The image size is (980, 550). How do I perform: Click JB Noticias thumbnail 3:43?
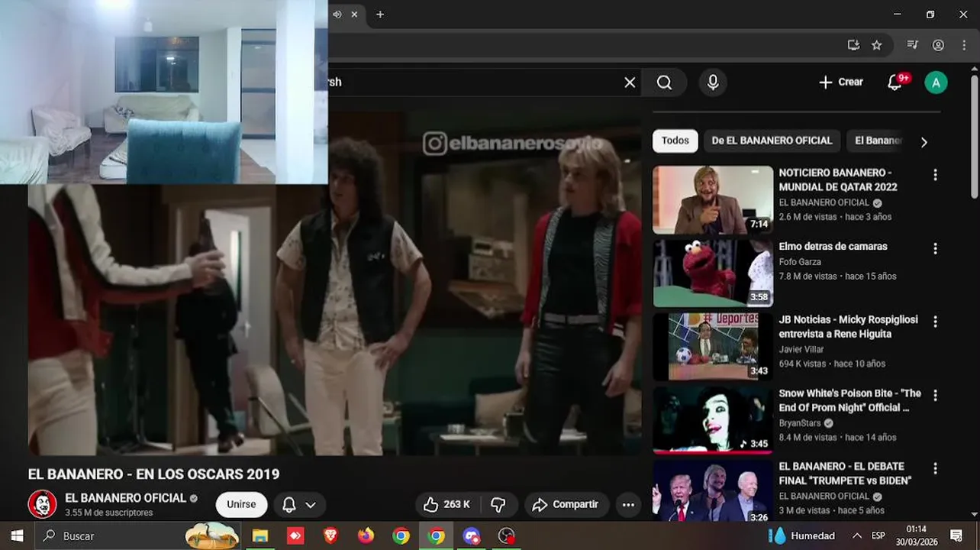point(713,347)
